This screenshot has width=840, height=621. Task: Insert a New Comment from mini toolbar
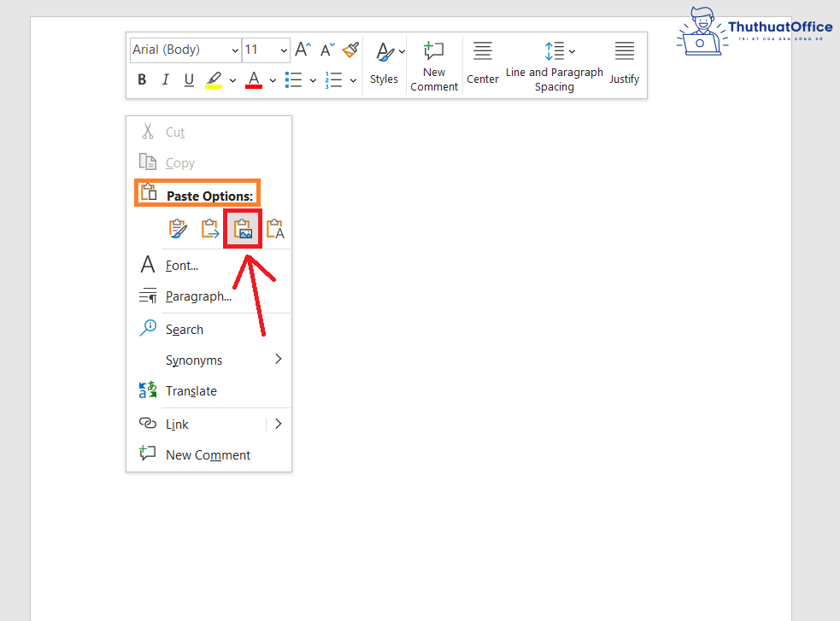pos(434,67)
